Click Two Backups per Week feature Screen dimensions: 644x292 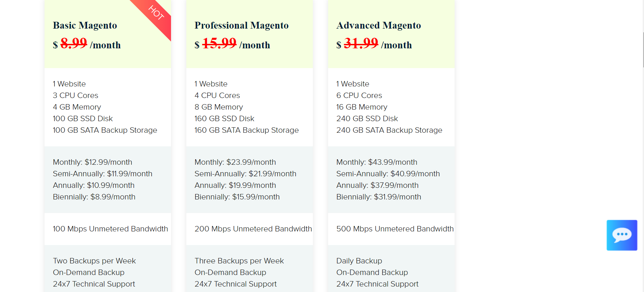[94, 261]
